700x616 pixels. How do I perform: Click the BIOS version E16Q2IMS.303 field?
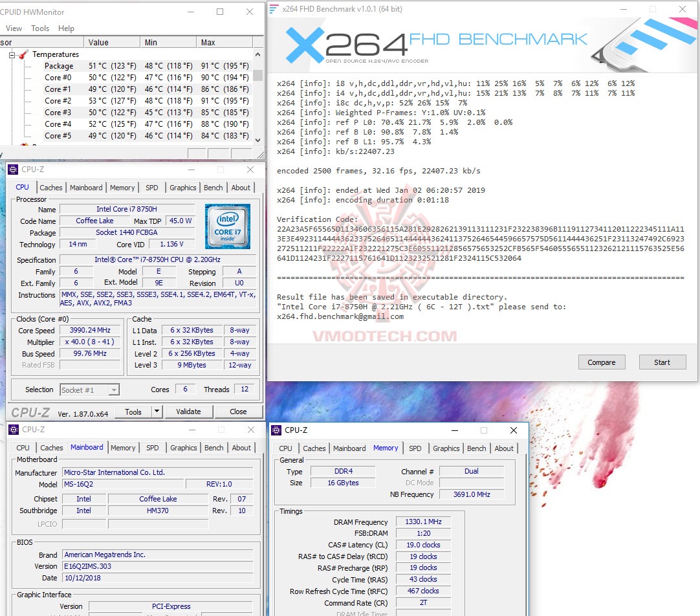click(158, 566)
